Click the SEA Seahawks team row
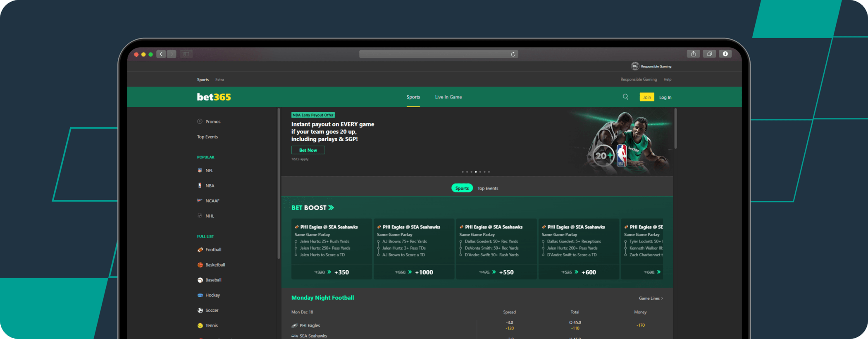868x339 pixels. pyautogui.click(x=309, y=336)
